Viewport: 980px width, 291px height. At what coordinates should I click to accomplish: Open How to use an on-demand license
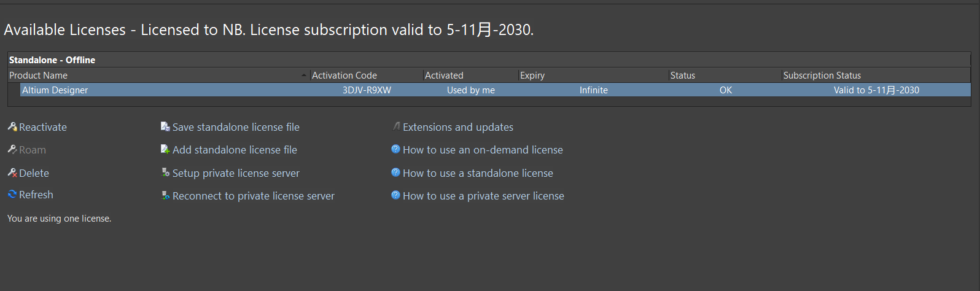pos(483,150)
